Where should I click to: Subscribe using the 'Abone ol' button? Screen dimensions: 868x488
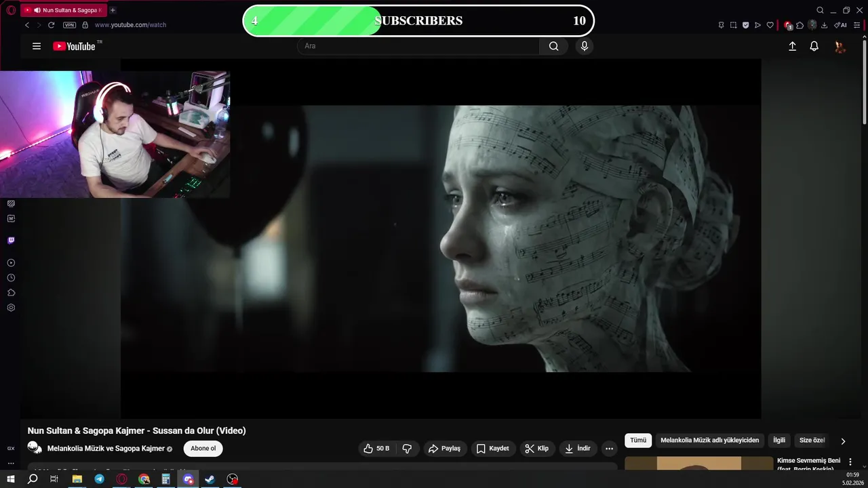(x=203, y=449)
